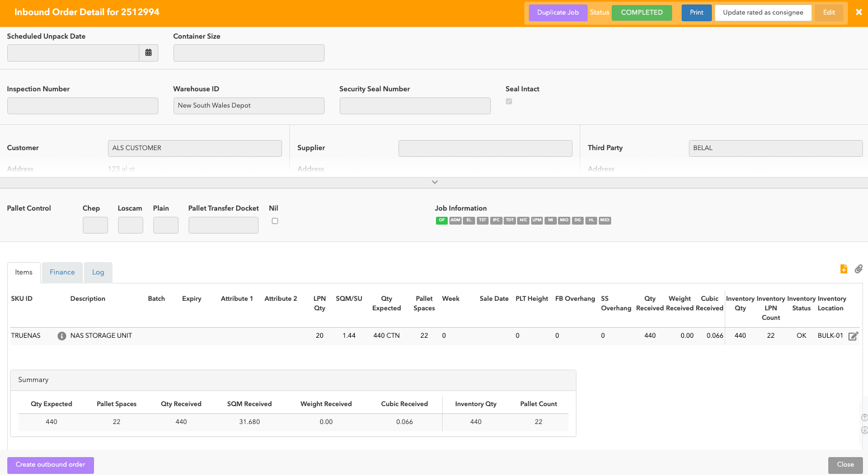Select the TDT job information badge
The height and width of the screenshot is (475, 868).
click(510, 220)
